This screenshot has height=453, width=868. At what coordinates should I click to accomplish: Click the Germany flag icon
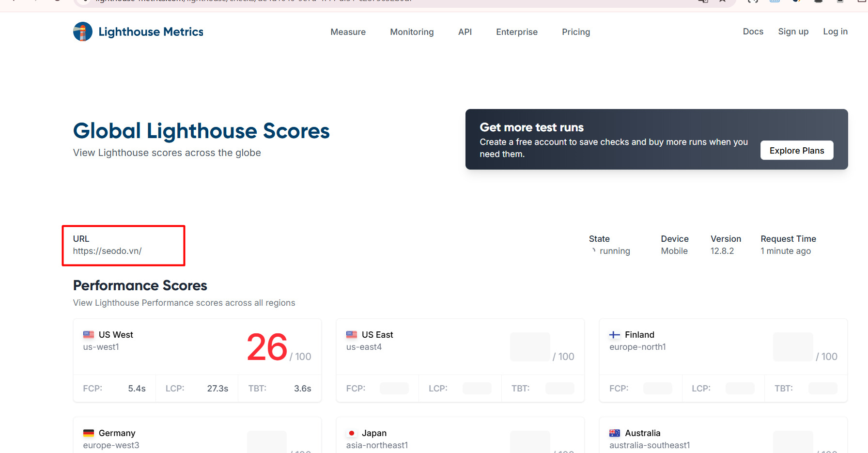point(89,433)
